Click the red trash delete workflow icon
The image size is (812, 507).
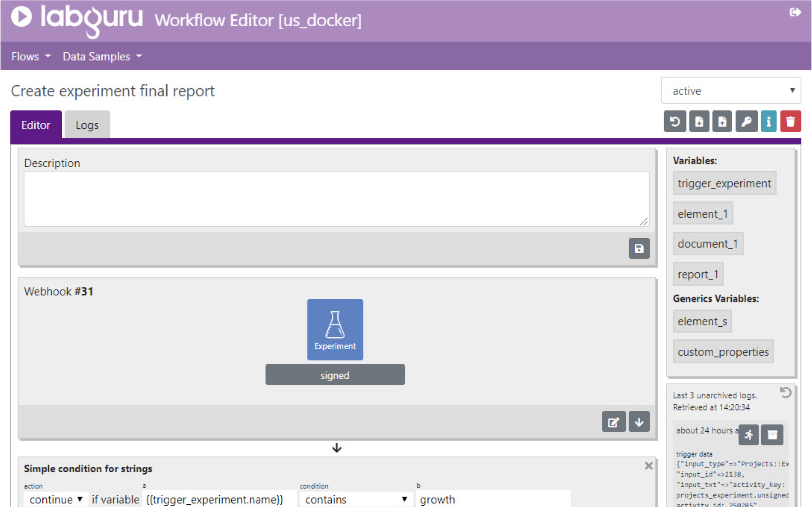790,122
